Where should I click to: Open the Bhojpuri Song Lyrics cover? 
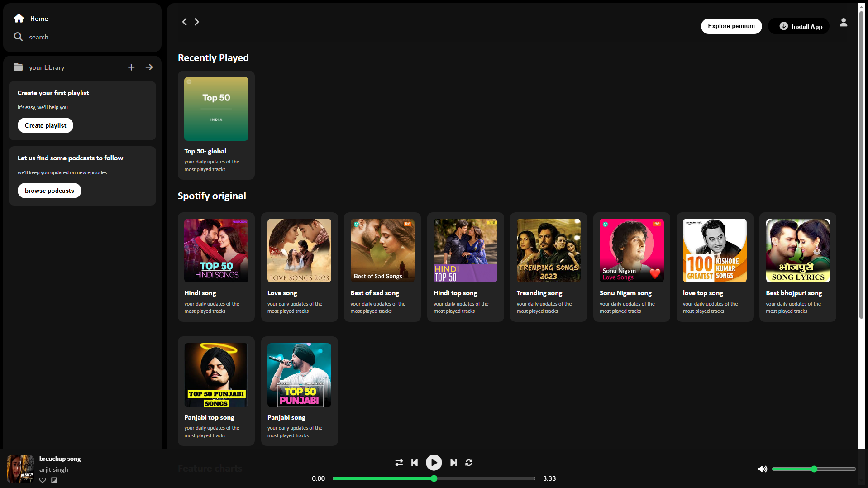798,250
